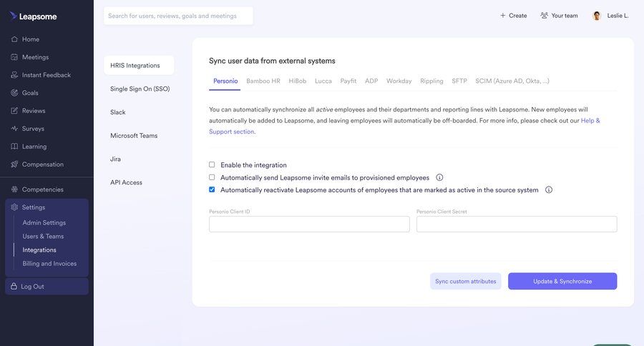Open API Access settings
The width and height of the screenshot is (644, 346).
126,182
